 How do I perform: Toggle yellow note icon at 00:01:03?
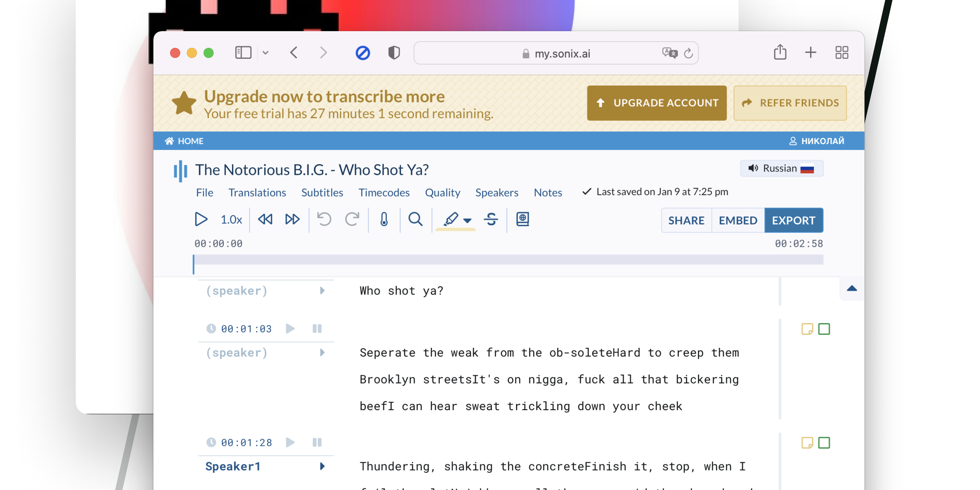(x=807, y=329)
